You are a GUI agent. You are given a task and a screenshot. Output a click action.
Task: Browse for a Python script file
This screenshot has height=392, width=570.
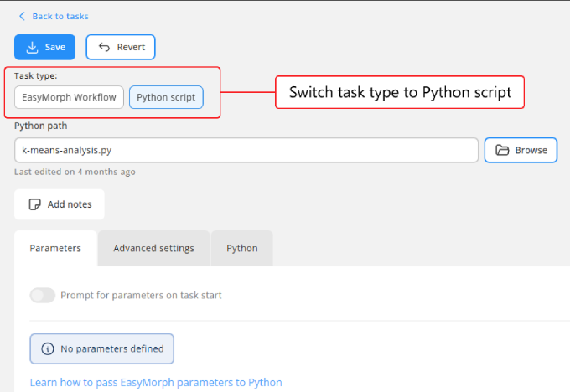point(521,150)
